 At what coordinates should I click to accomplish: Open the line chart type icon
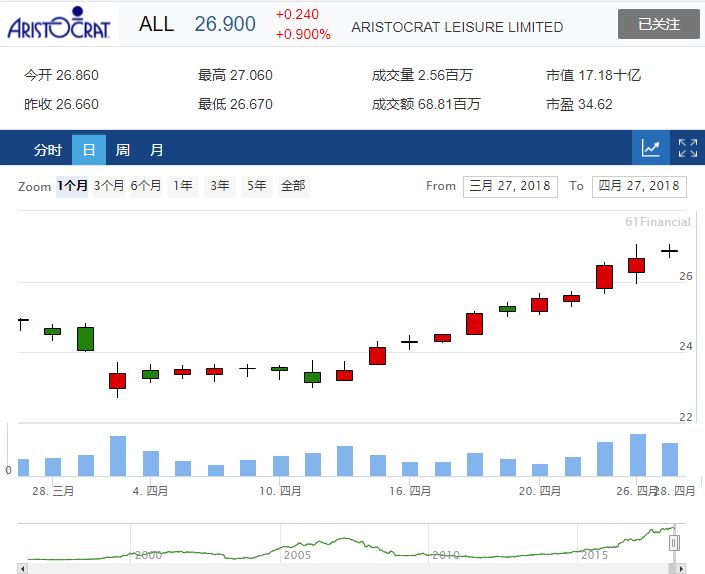click(x=651, y=147)
